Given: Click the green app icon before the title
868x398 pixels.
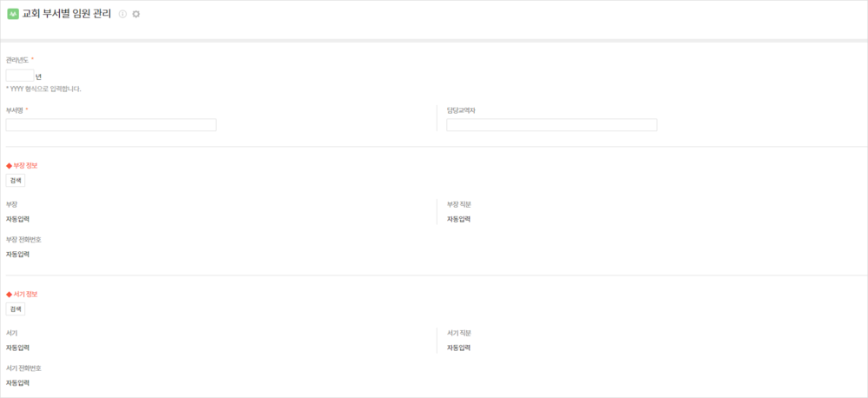Looking at the screenshot, I should 12,15.
